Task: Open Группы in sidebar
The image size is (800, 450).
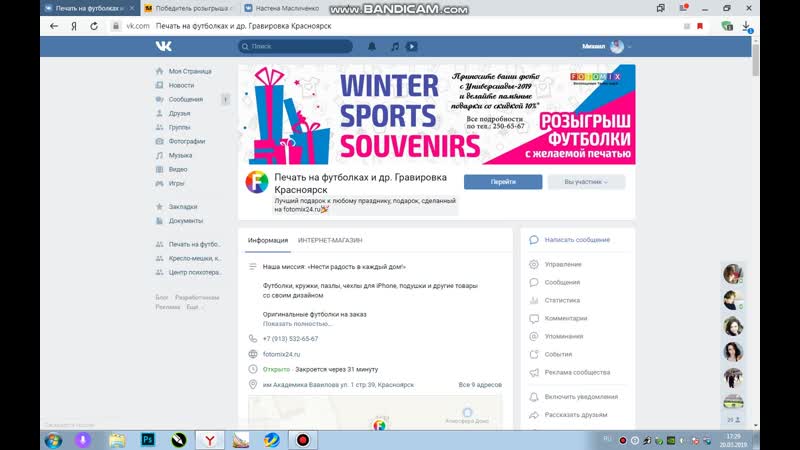Action: coord(179,127)
